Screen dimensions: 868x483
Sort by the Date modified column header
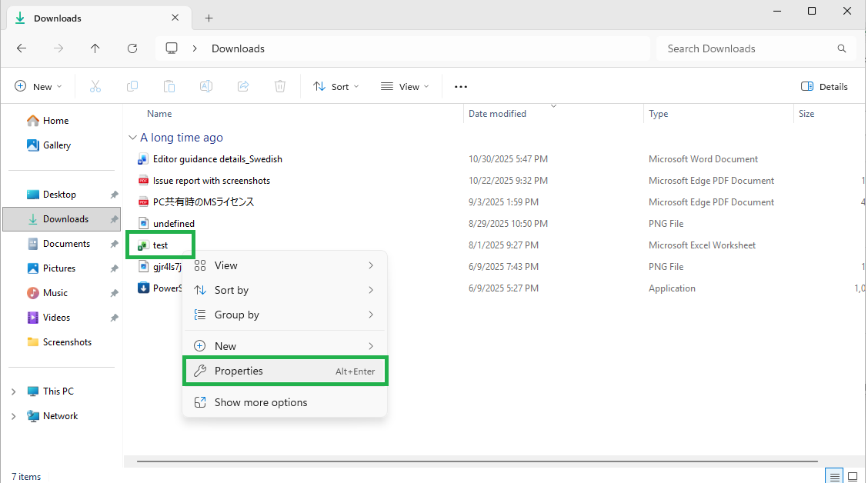point(497,114)
